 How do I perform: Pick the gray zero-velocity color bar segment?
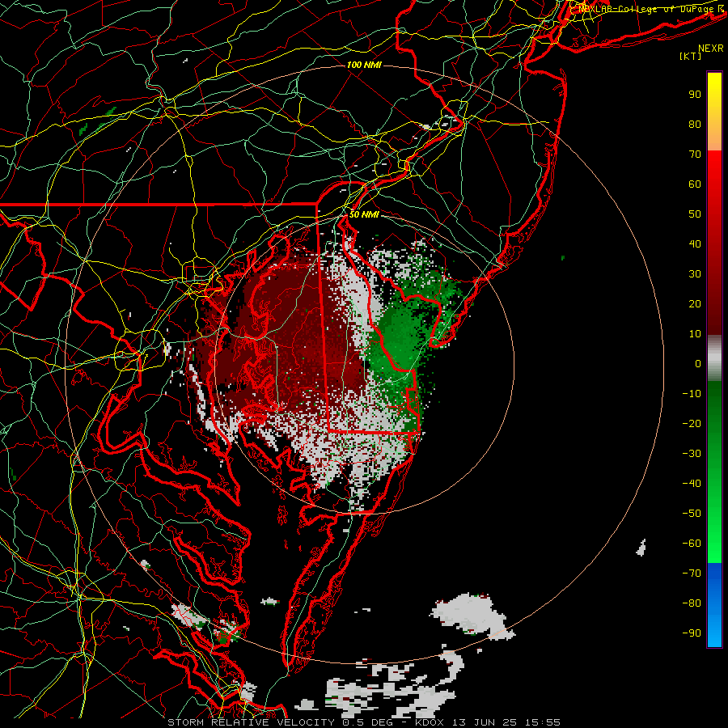[714, 358]
